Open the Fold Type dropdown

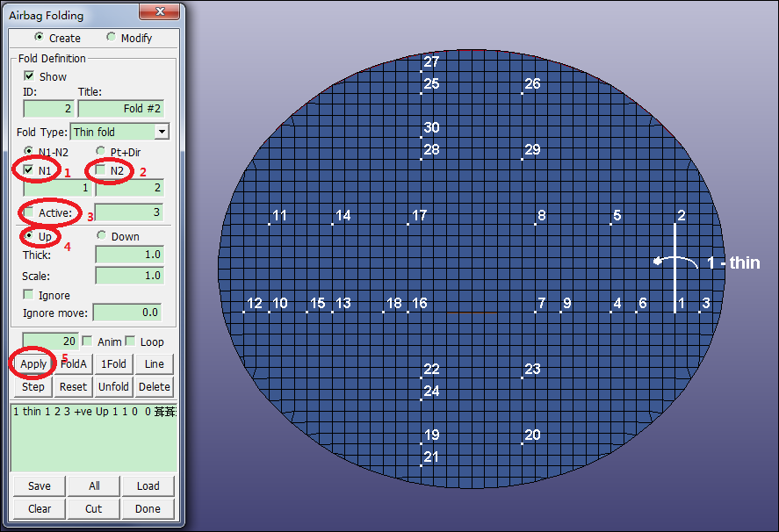[x=161, y=132]
